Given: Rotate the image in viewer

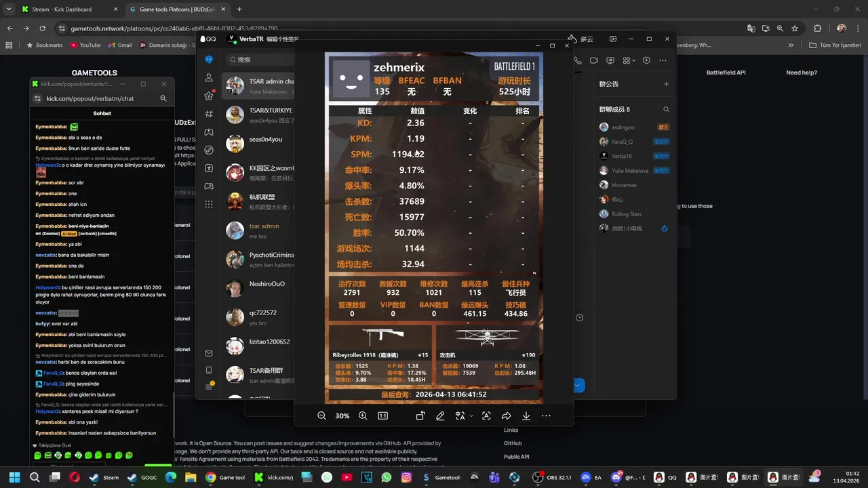Looking at the screenshot, I should click(x=420, y=416).
